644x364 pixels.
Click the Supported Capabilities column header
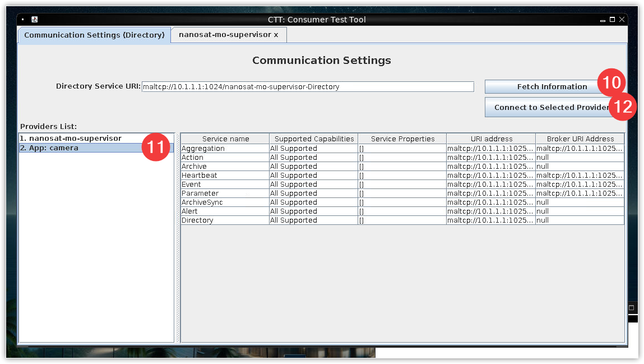(314, 139)
